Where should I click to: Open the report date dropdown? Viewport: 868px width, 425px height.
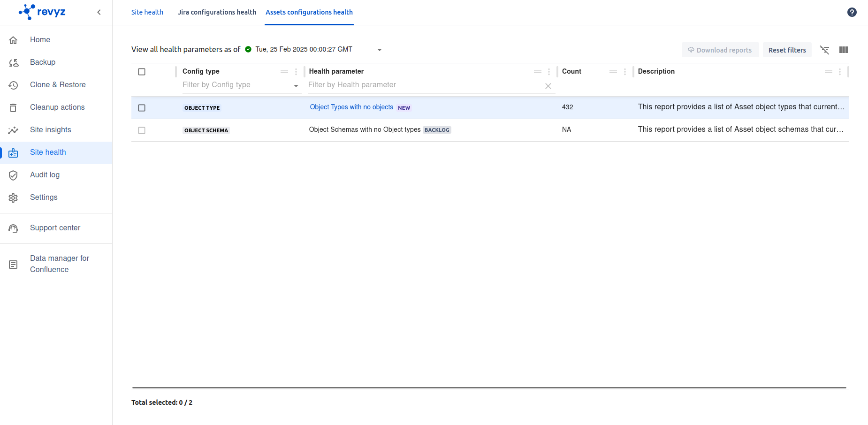click(379, 50)
